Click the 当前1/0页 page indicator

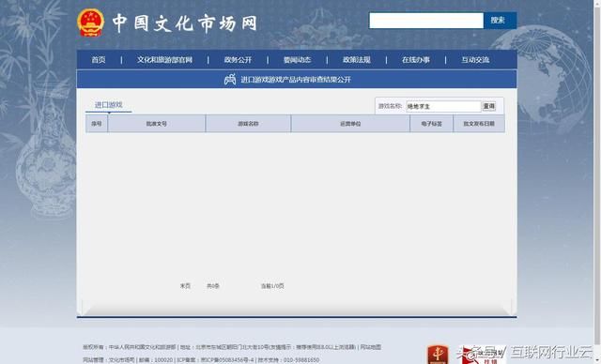click(x=272, y=286)
